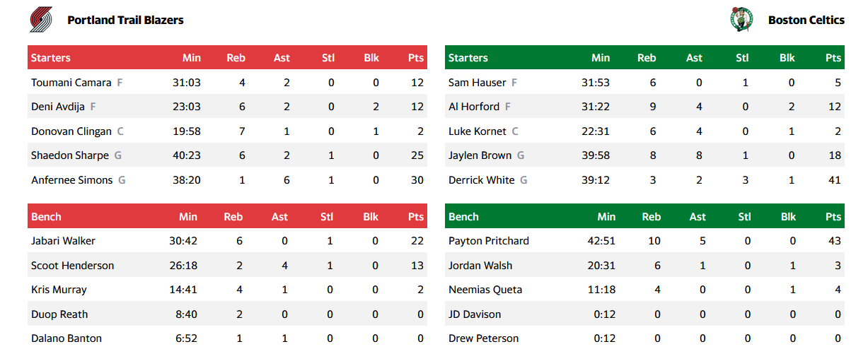Open Al Horford's player link
The height and width of the screenshot is (349, 868).
click(x=473, y=107)
